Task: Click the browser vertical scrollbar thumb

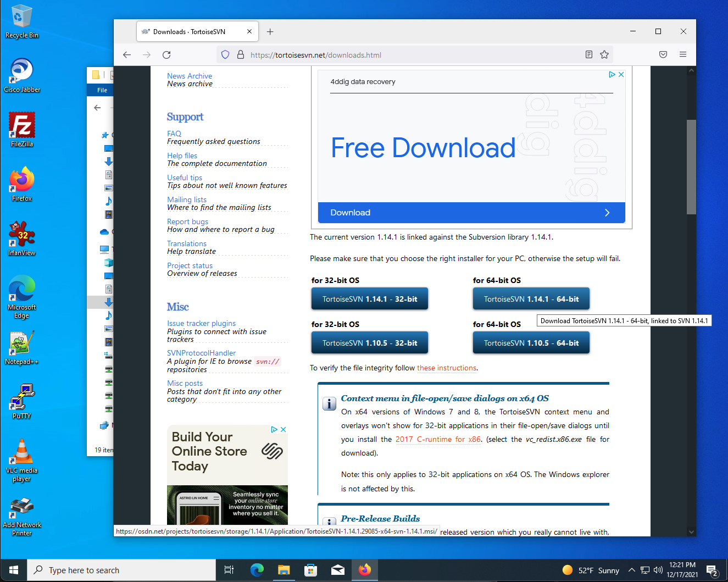Action: pyautogui.click(x=691, y=167)
